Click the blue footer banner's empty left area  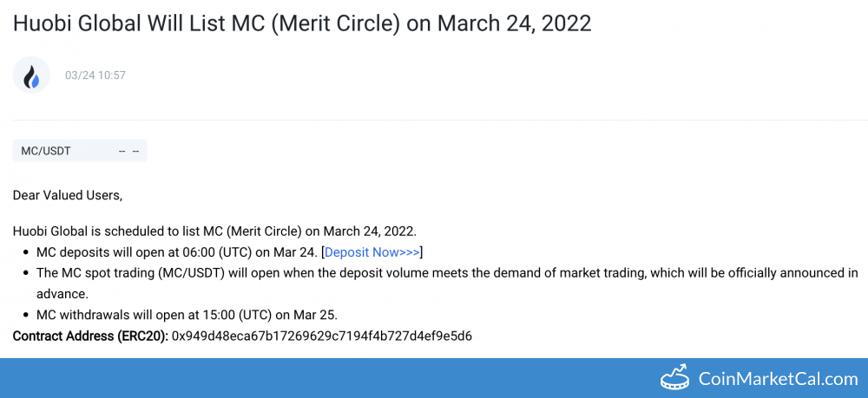pos(260,377)
